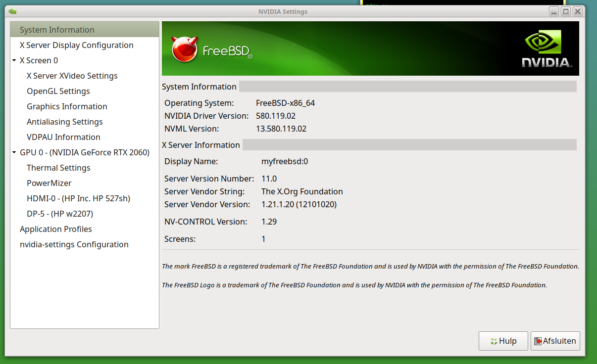Collapse the GPU 0 tree node arrow
The width and height of the screenshot is (597, 364).
[x=14, y=152]
